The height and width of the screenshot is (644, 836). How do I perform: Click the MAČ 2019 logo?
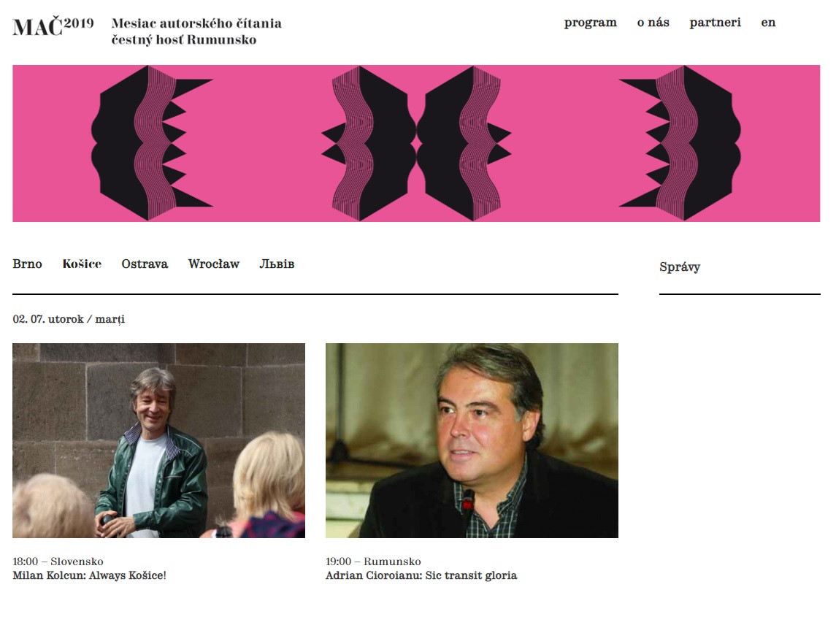tap(53, 26)
